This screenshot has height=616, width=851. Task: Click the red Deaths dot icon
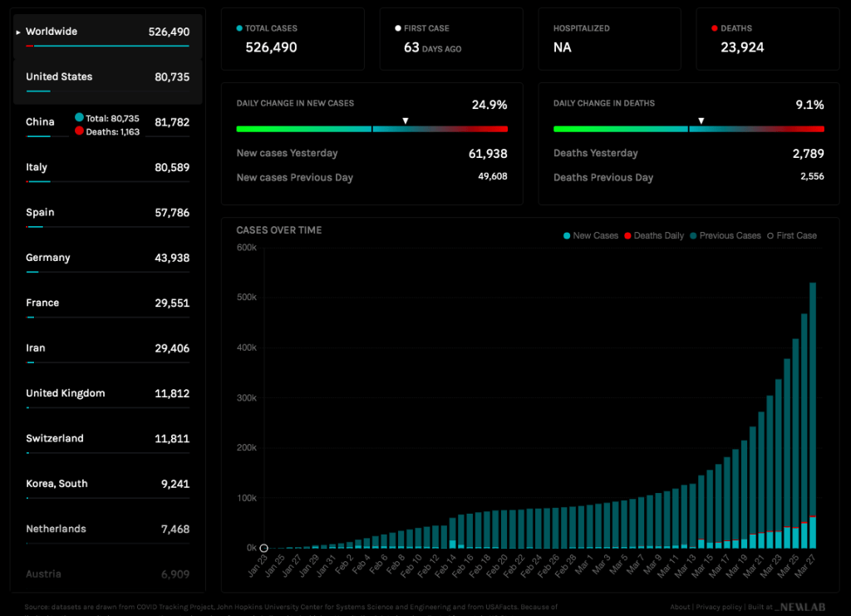point(715,28)
